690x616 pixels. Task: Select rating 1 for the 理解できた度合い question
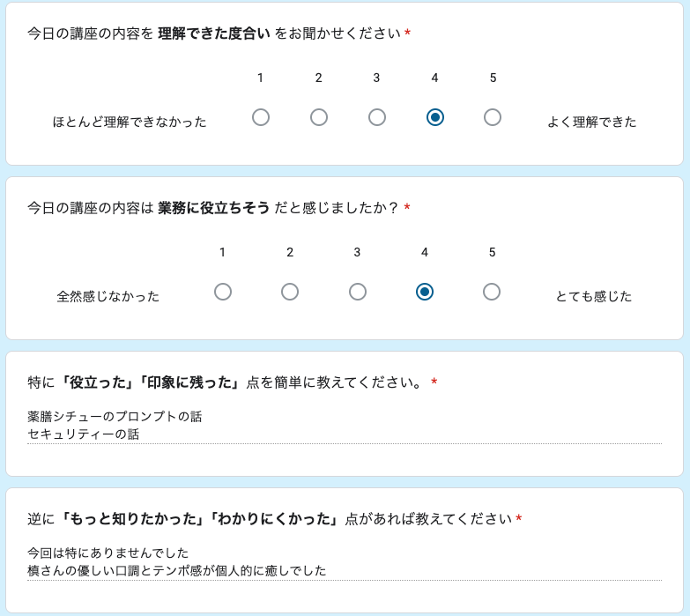tap(261, 117)
